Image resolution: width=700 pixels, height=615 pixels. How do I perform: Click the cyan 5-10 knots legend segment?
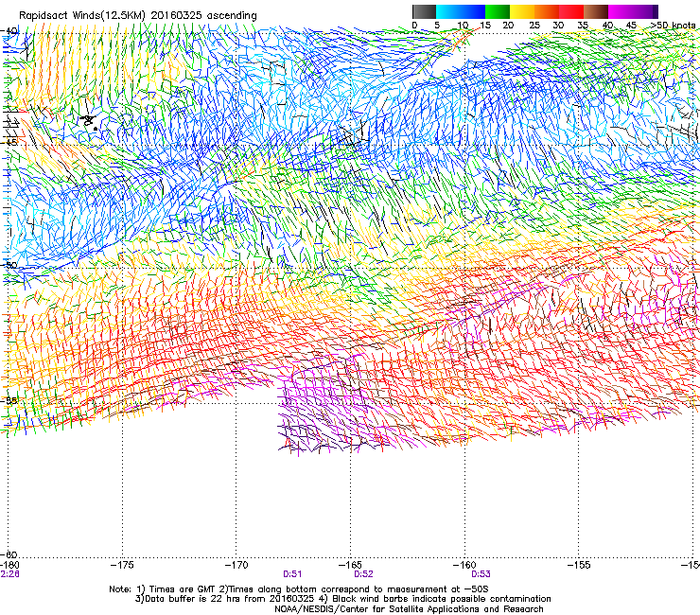448,11
